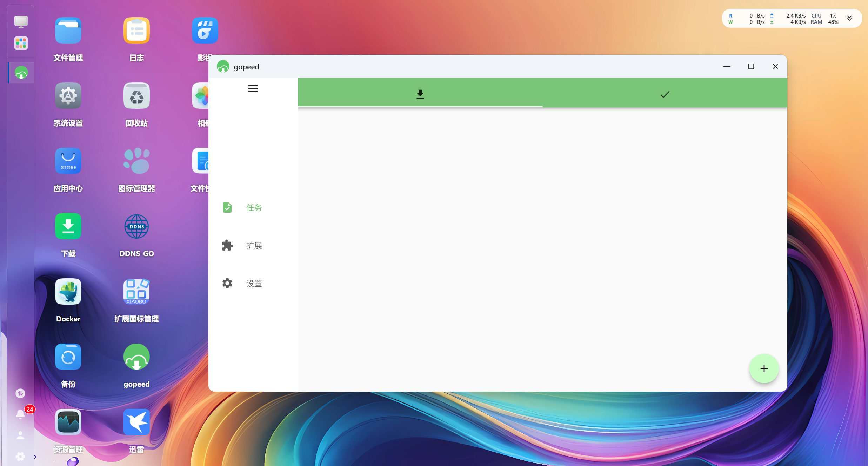The image size is (868, 466).
Task: Click the hamburger menu icon in gopeed
Action: pyautogui.click(x=253, y=88)
